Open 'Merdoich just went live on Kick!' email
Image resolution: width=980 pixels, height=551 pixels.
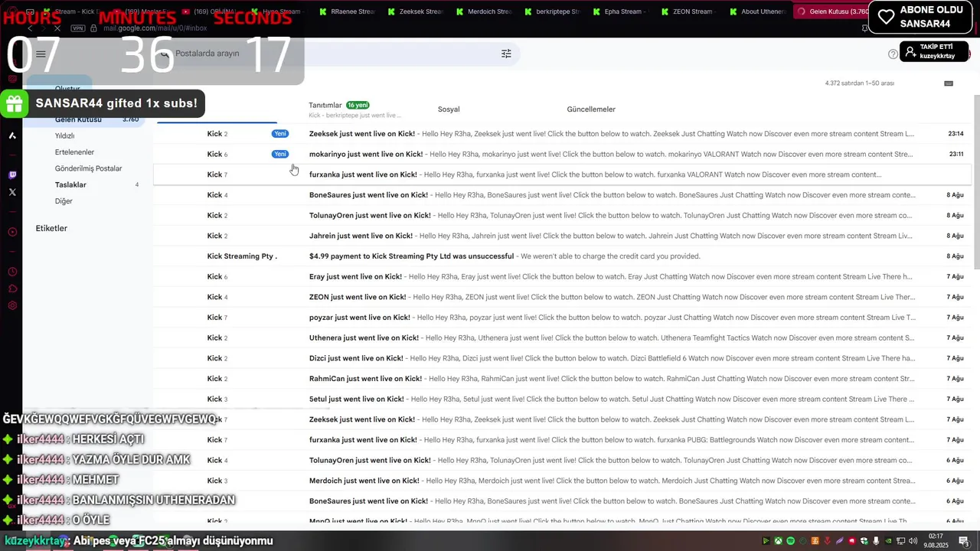563,481
